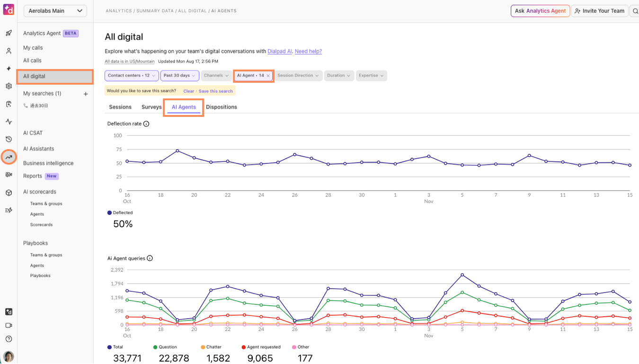The height and width of the screenshot is (364, 639).
Task: Open Business intelligence in sidebar
Action: (48, 163)
